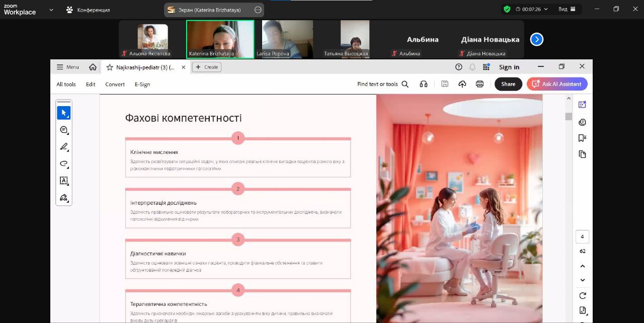This screenshot has height=323, width=644.
Task: Go to next page with down arrow
Action: pos(582,280)
